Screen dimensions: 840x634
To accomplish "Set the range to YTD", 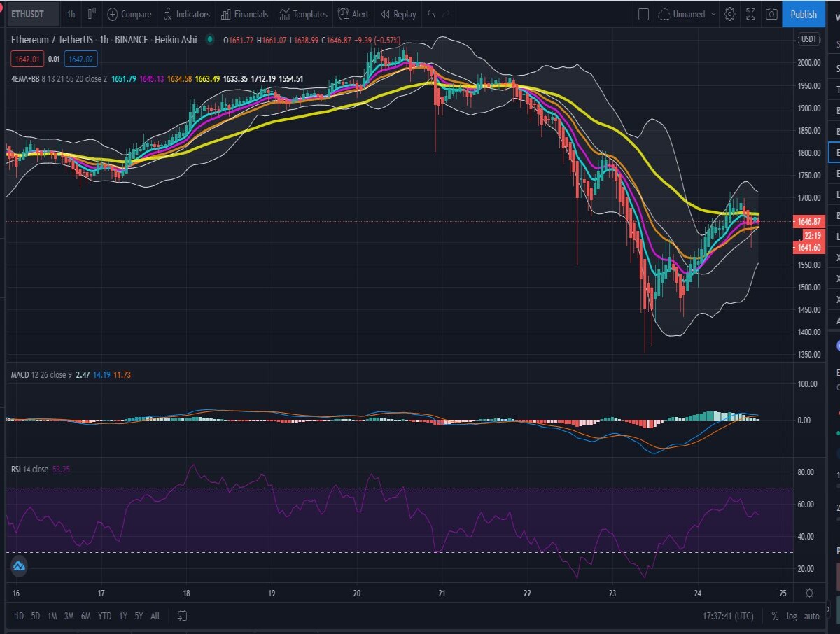I will click(x=105, y=616).
